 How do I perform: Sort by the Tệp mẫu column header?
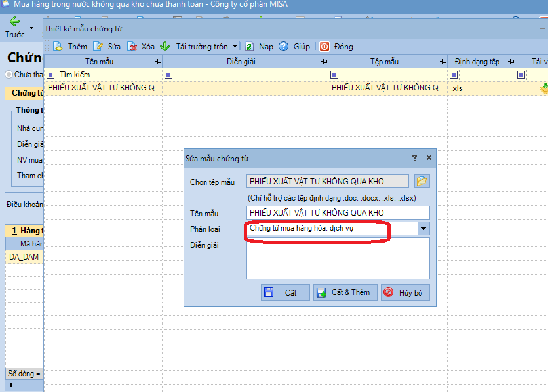[384, 62]
